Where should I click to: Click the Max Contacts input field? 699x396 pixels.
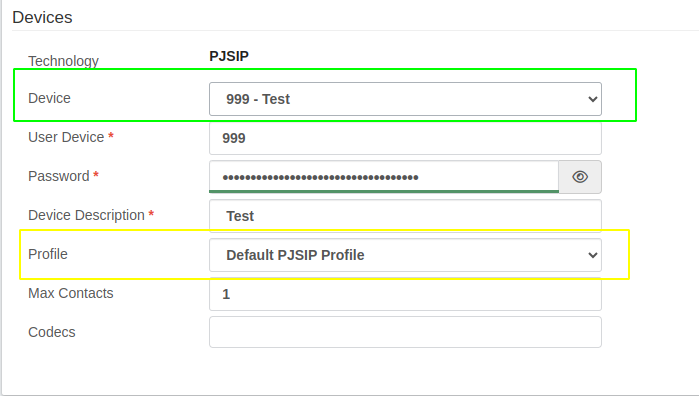click(405, 294)
